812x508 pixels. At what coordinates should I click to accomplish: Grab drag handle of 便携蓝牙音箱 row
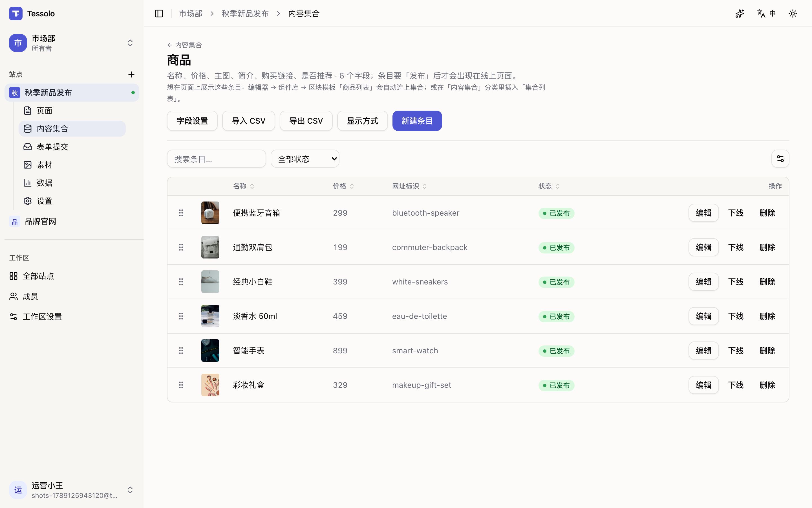(181, 213)
